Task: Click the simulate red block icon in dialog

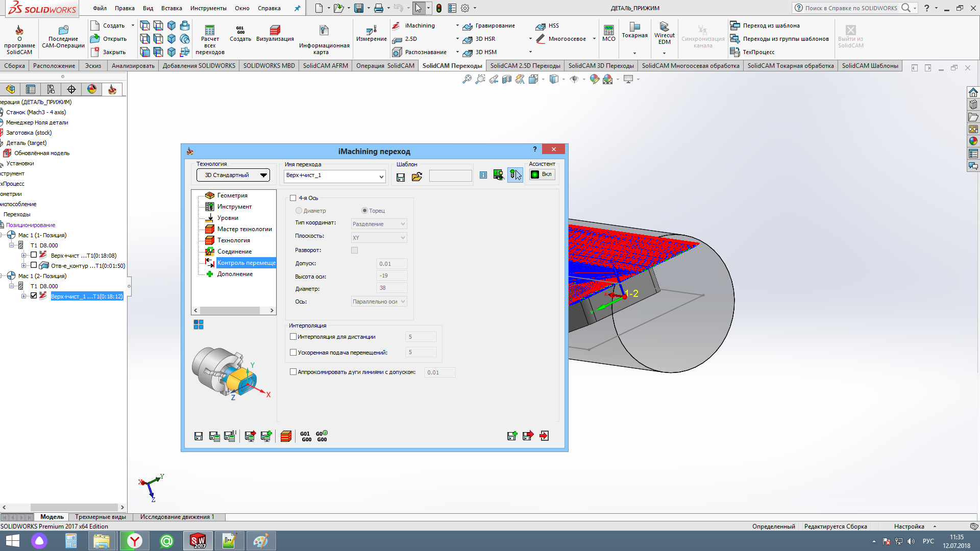Action: coord(286,436)
